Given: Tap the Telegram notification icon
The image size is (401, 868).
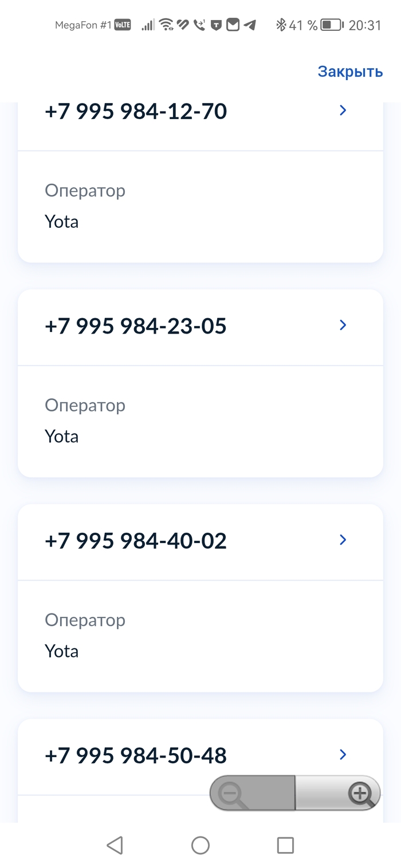Looking at the screenshot, I should (x=249, y=25).
